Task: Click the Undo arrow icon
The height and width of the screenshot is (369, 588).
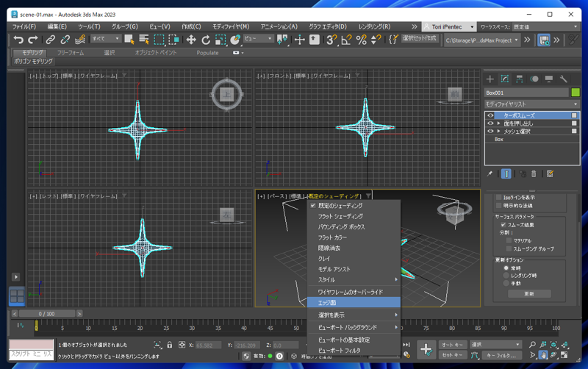Action: tap(18, 40)
